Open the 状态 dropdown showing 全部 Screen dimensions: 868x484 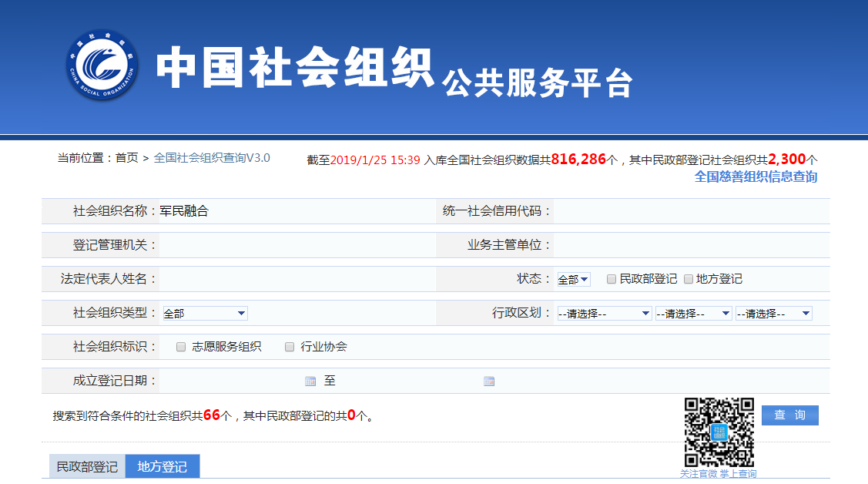point(574,280)
